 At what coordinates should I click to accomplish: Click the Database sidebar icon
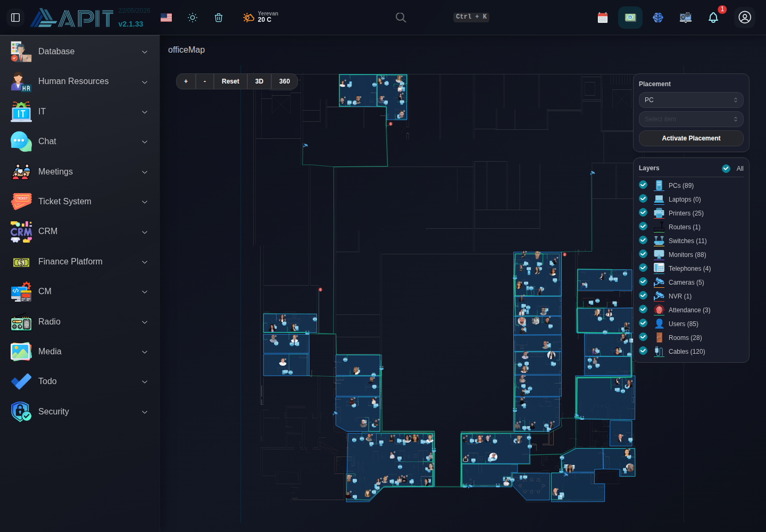[21, 52]
